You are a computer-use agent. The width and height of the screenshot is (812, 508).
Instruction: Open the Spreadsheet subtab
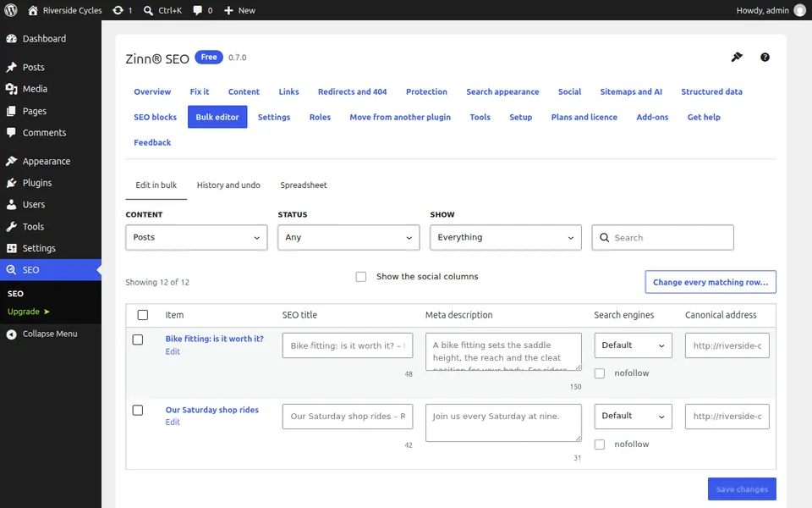[304, 185]
